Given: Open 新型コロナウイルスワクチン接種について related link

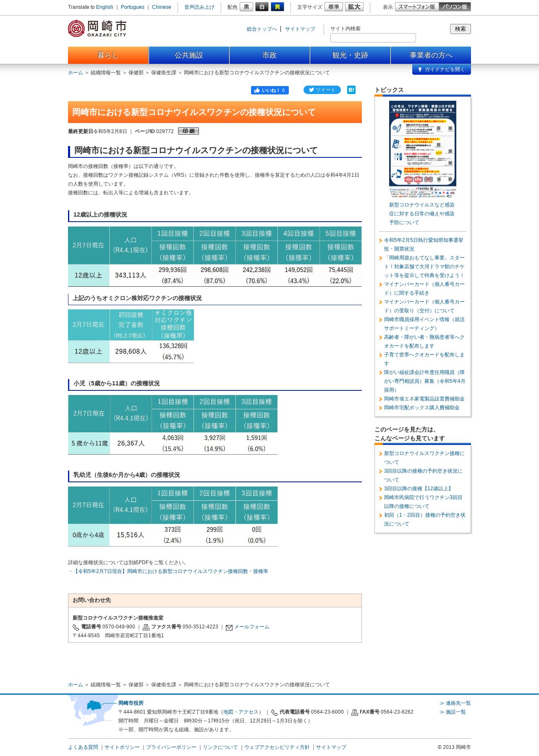Looking at the screenshot, I should coord(424,458).
